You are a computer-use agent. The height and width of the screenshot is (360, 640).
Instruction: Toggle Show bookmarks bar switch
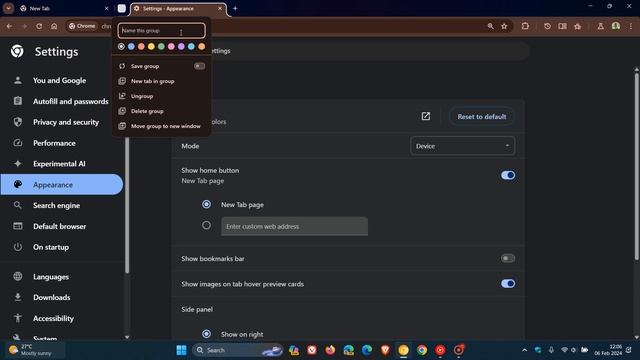[x=508, y=258]
